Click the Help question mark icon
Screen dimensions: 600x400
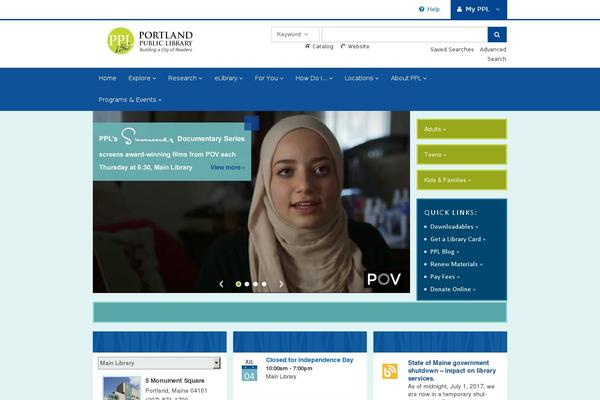click(421, 9)
